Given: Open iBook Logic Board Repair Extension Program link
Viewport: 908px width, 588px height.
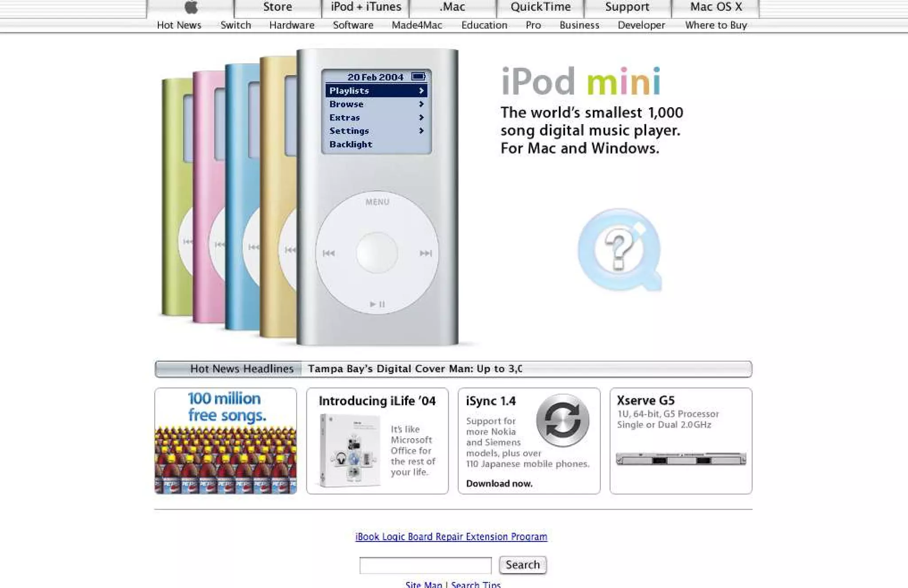Looking at the screenshot, I should (451, 537).
